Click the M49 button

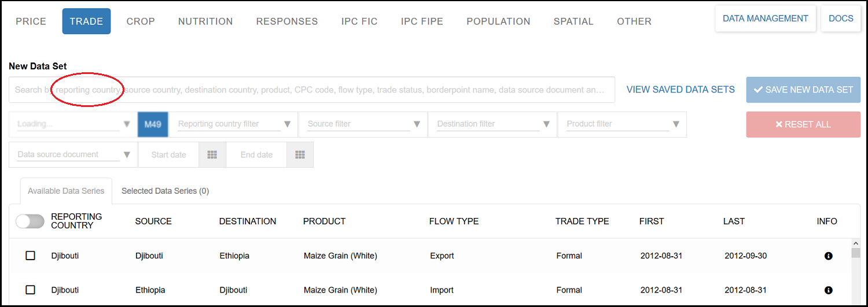click(153, 124)
